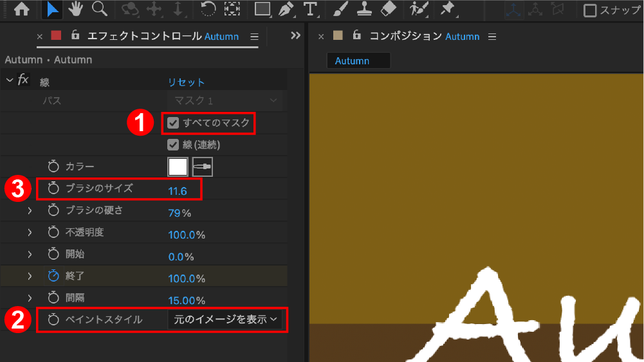Image resolution: width=644 pixels, height=362 pixels.
Task: Click the リセット reset link
Action: [x=186, y=82]
